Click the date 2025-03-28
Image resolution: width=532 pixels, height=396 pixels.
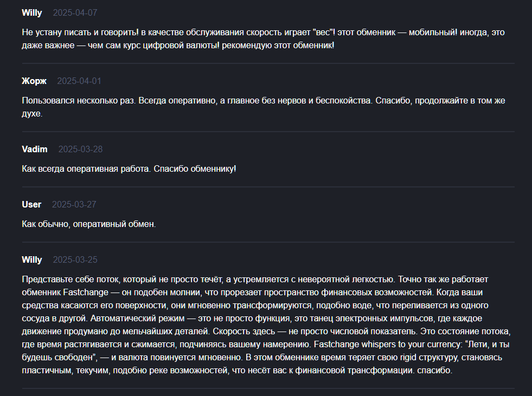click(80, 149)
